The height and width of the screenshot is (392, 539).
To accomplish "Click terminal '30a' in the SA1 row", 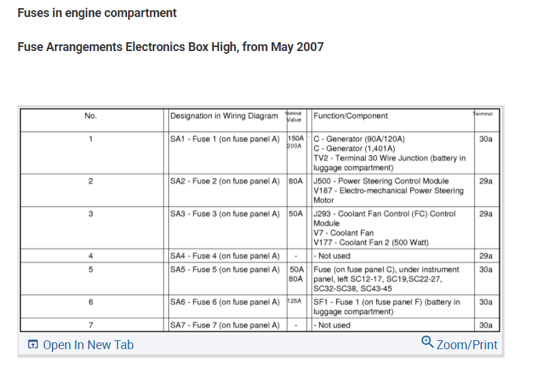I will click(486, 139).
